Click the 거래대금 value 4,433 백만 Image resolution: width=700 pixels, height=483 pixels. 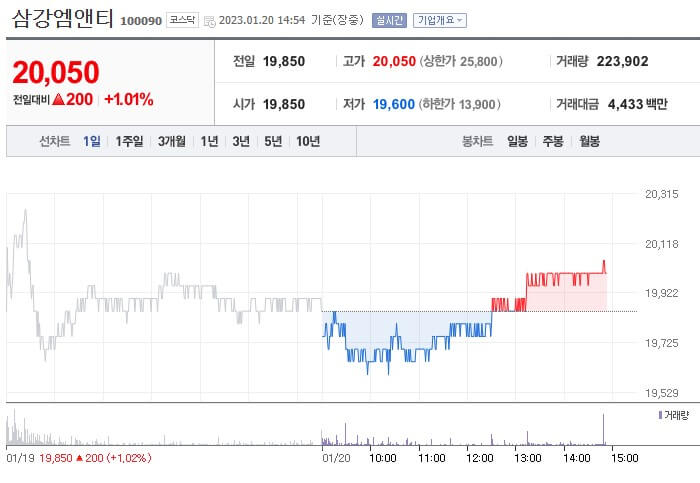[638, 104]
